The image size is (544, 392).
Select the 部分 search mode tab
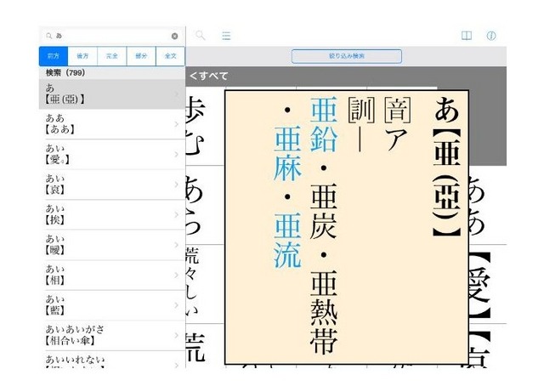[x=141, y=56]
